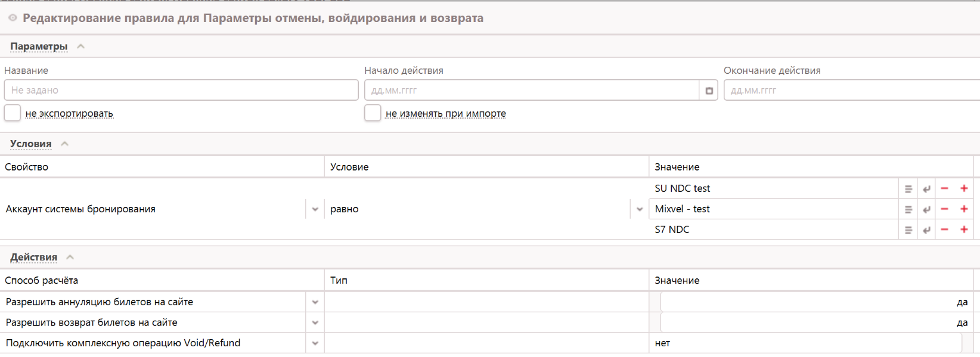Click the red minus in Mixvel - test row
The width and height of the screenshot is (980, 357).
[944, 209]
